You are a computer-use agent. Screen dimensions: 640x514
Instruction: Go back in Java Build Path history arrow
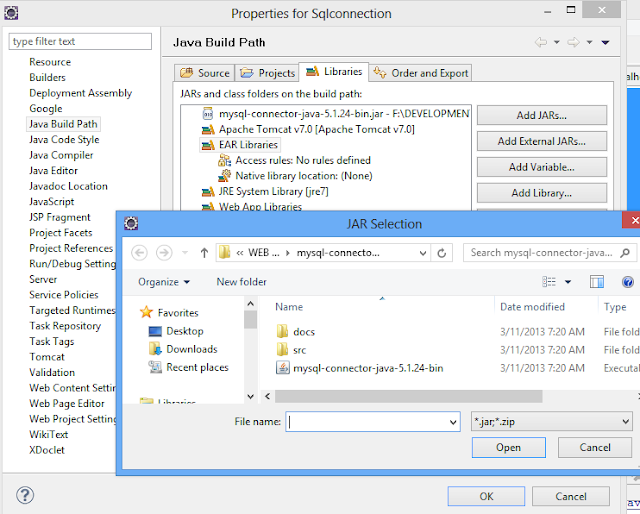[541, 42]
